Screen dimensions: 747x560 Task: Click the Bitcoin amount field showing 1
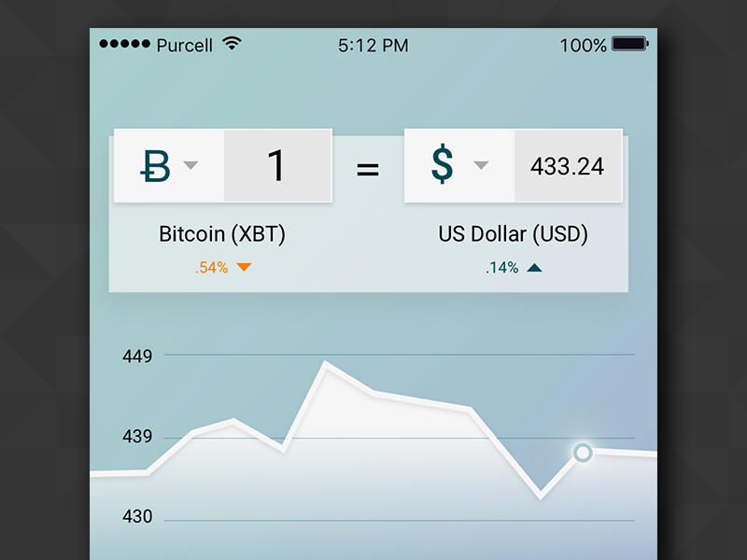tap(276, 166)
